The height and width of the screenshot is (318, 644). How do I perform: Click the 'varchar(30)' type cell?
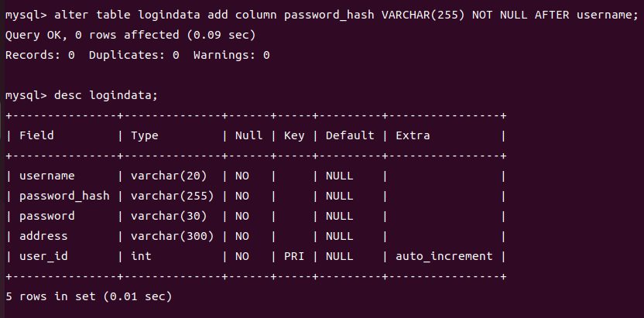coord(169,216)
